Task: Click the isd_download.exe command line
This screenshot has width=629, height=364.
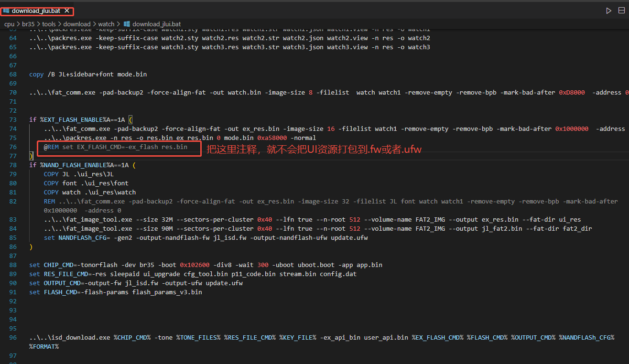Action: point(322,338)
